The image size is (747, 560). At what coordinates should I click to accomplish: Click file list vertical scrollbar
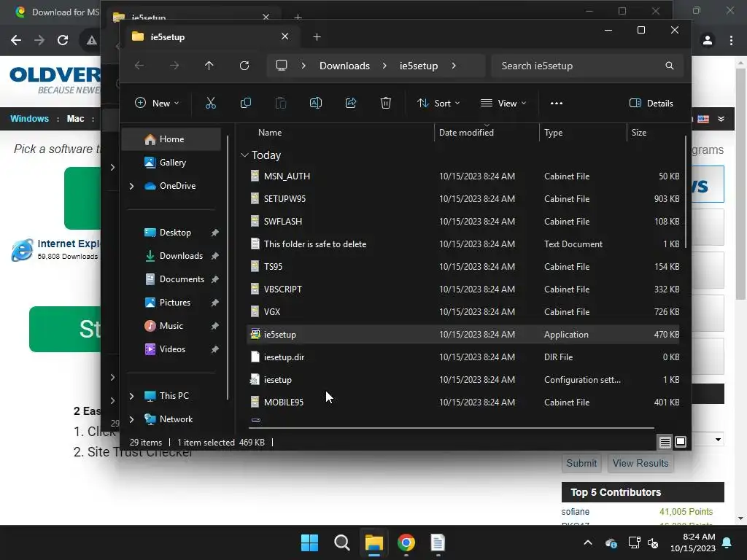pyautogui.click(x=686, y=192)
